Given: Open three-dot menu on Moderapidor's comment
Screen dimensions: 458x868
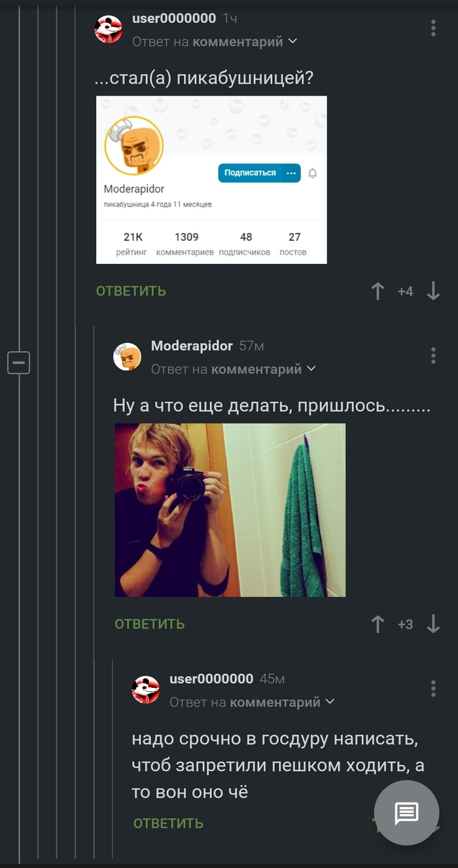Looking at the screenshot, I should [x=433, y=355].
